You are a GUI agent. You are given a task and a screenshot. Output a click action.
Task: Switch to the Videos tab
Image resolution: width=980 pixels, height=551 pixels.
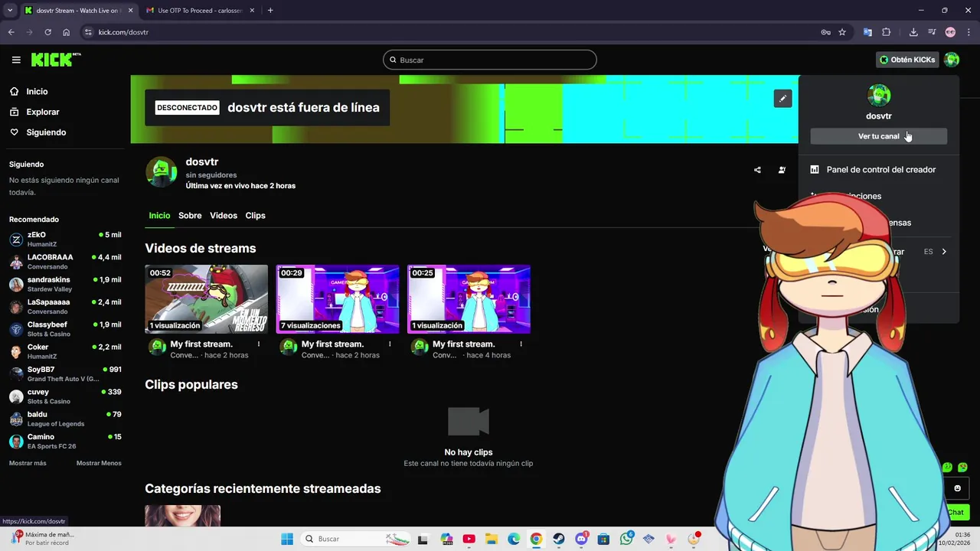224,216
